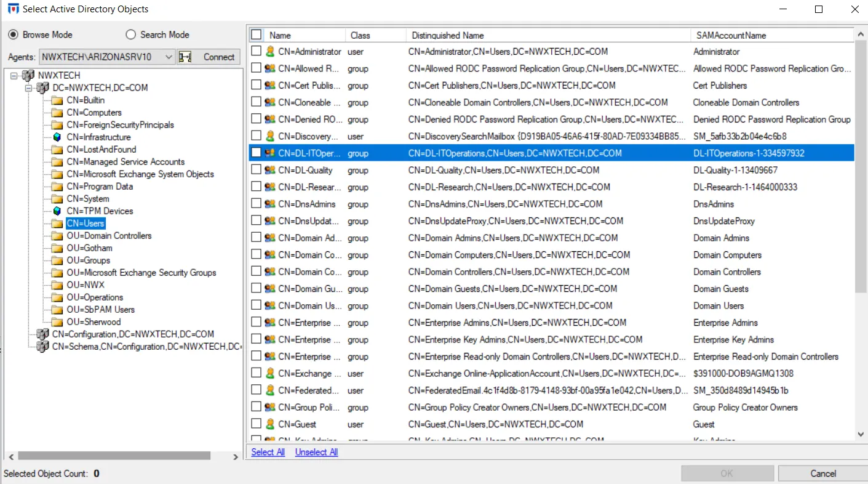Image resolution: width=868 pixels, height=484 pixels.
Task: Click the Select All link
Action: tap(268, 452)
